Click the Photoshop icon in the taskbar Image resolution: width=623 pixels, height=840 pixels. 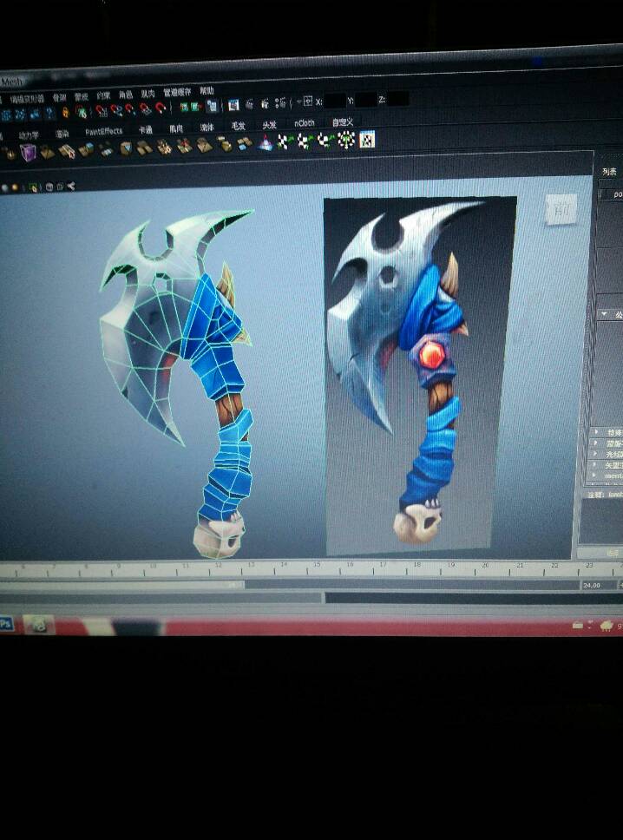tap(6, 624)
